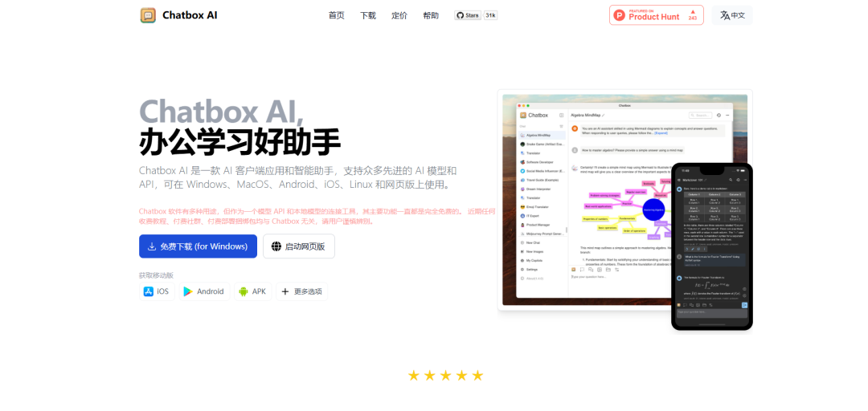Select Midjourney Prompt Generator in preview sidebar
Image resolution: width=868 pixels, height=411 pixels.
542,234
